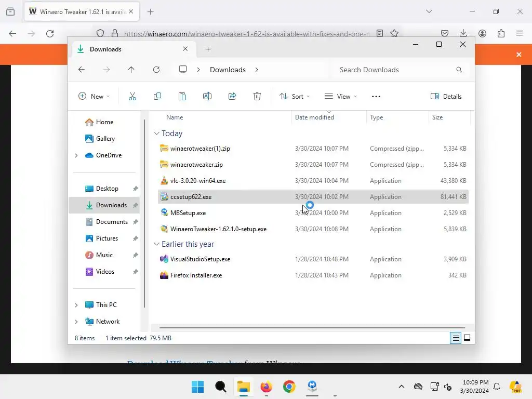532x399 pixels.
Task: Sort by the Name column header
Action: coord(175,117)
